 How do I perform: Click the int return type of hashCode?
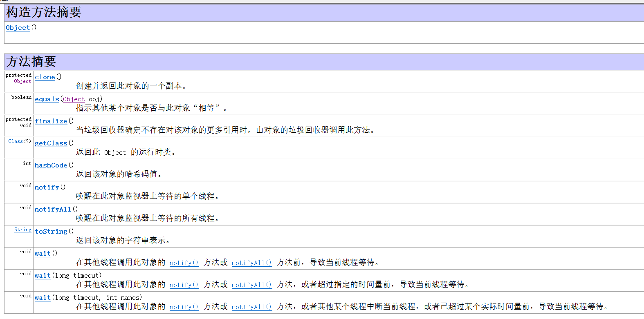pos(27,163)
